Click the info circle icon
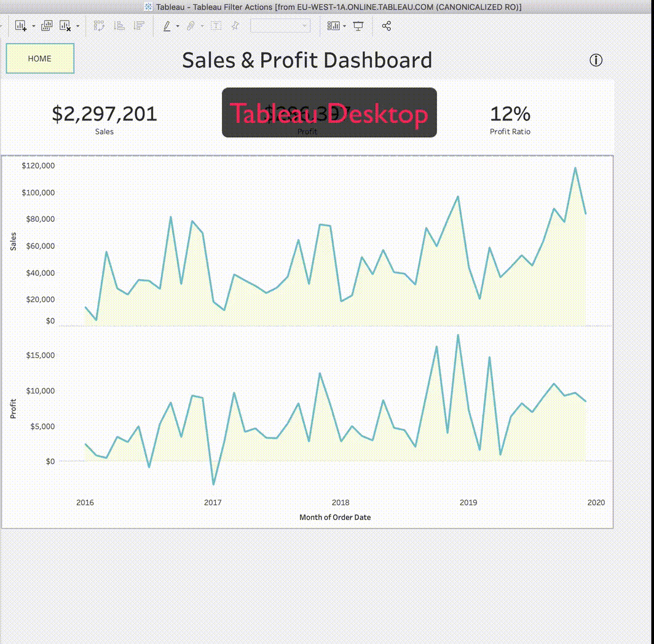The height and width of the screenshot is (644, 654). point(596,60)
